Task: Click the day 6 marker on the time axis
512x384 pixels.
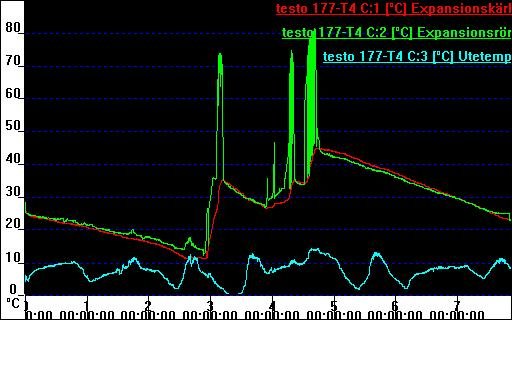Action: [395, 305]
